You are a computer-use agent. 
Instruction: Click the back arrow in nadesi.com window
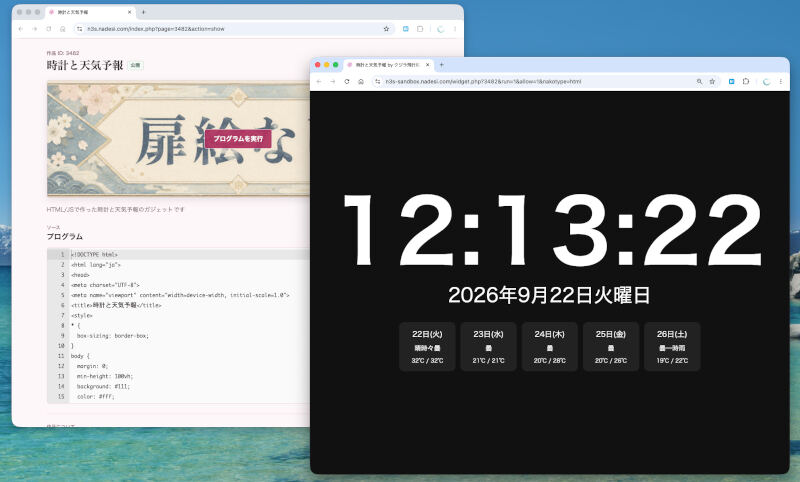pyautogui.click(x=20, y=29)
